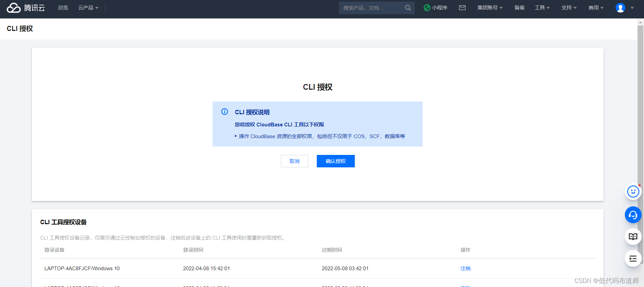
Task: Expand the 集团账号 dropdown
Action: pos(490,8)
